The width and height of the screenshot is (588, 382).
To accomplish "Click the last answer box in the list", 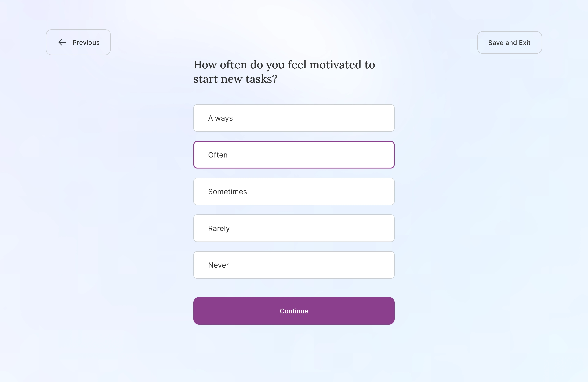I will (294, 265).
